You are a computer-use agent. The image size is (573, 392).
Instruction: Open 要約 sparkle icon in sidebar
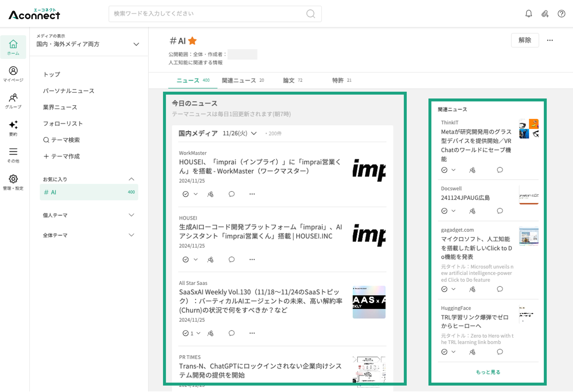pos(13,128)
